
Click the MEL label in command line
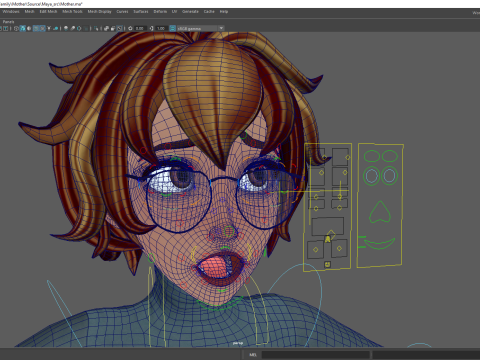(x=253, y=355)
